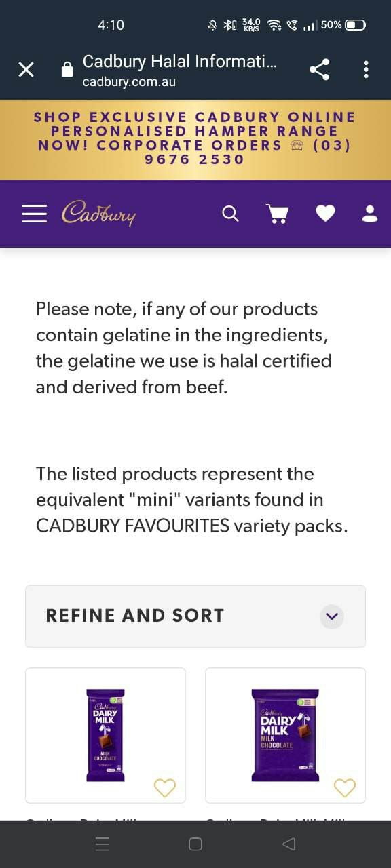The image size is (391, 868).
Task: Open the Cadbury search icon
Action: pyautogui.click(x=230, y=213)
